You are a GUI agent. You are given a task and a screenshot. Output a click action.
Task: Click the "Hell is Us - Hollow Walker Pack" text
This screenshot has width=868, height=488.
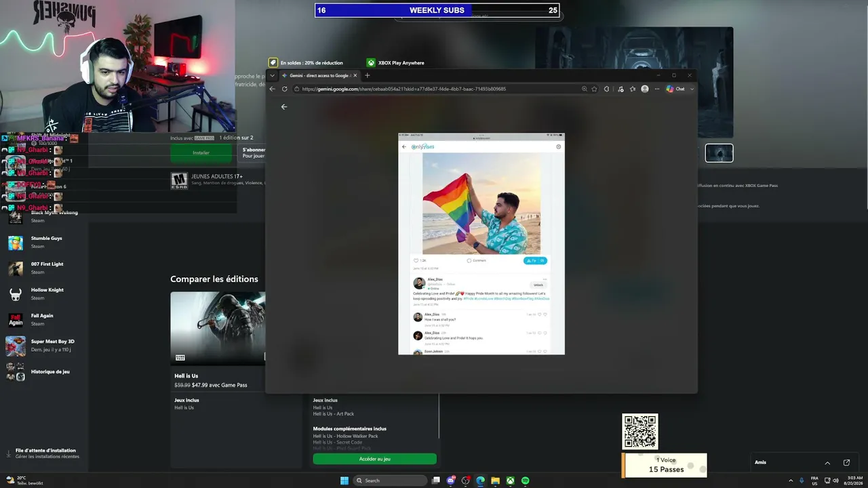click(345, 436)
